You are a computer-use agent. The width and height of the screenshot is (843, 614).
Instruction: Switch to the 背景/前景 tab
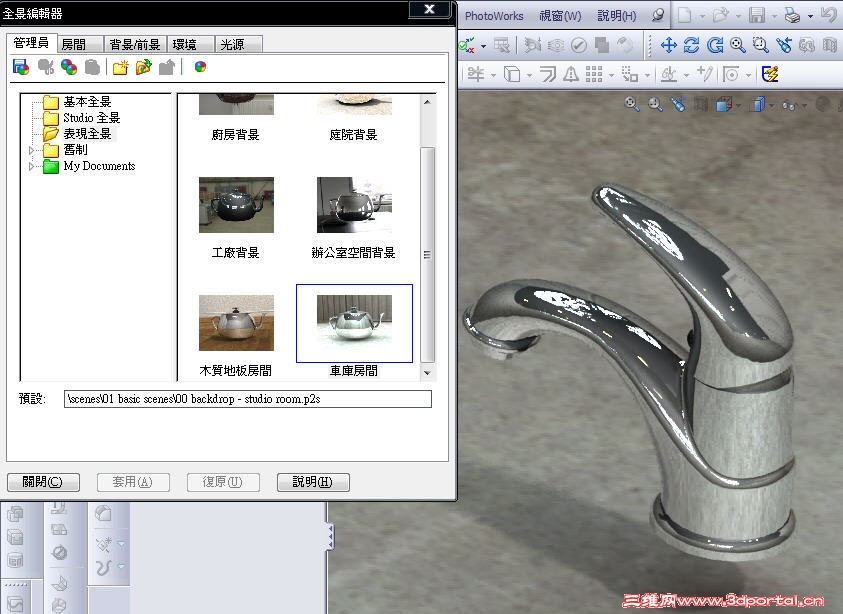tap(135, 45)
